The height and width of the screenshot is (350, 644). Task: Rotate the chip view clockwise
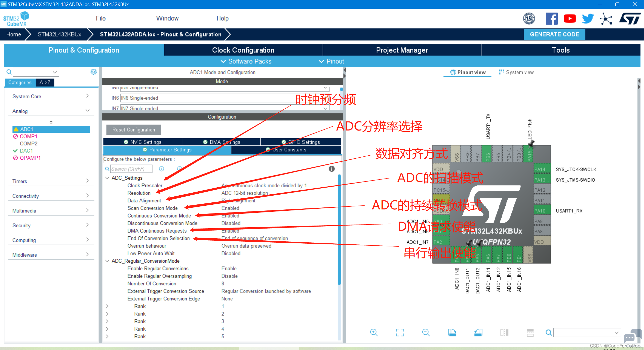[452, 333]
